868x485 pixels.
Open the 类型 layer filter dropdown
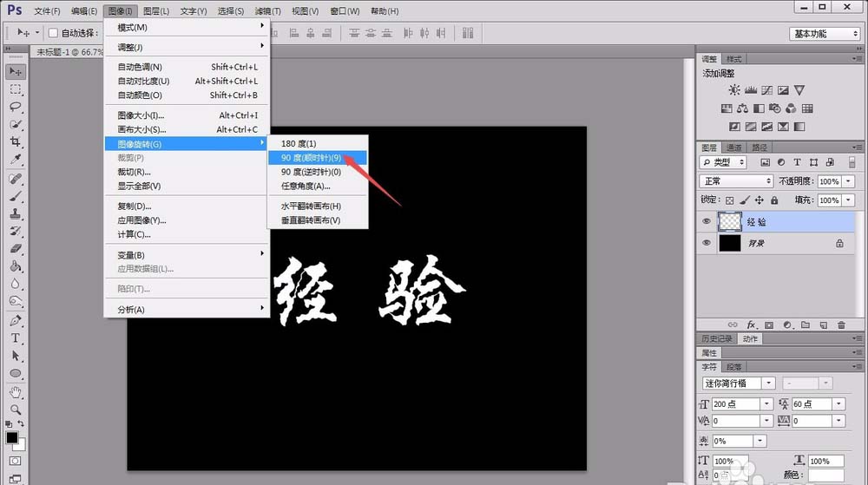click(723, 162)
